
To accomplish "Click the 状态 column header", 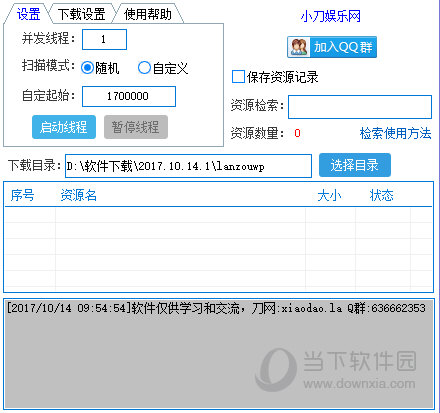I will pos(382,195).
